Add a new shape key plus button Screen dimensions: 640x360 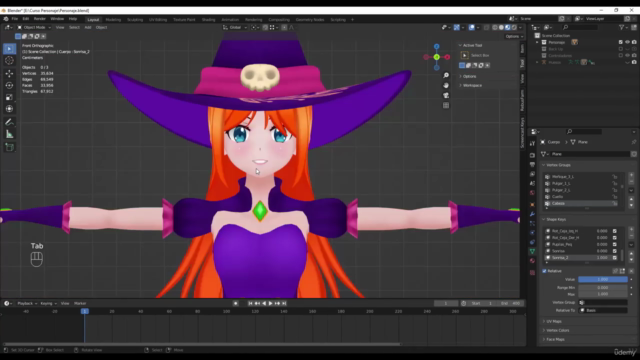[631, 229]
